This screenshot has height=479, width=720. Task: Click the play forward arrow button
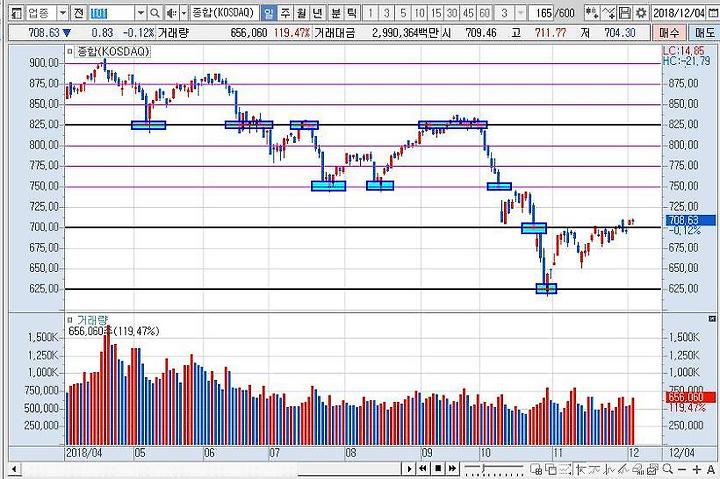[x=409, y=469]
